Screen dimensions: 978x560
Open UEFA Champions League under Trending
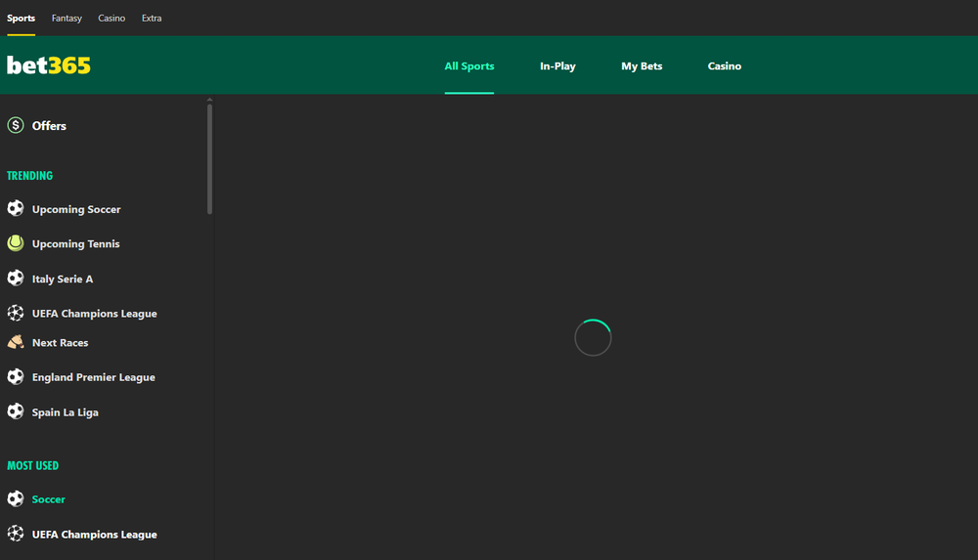[x=94, y=314]
